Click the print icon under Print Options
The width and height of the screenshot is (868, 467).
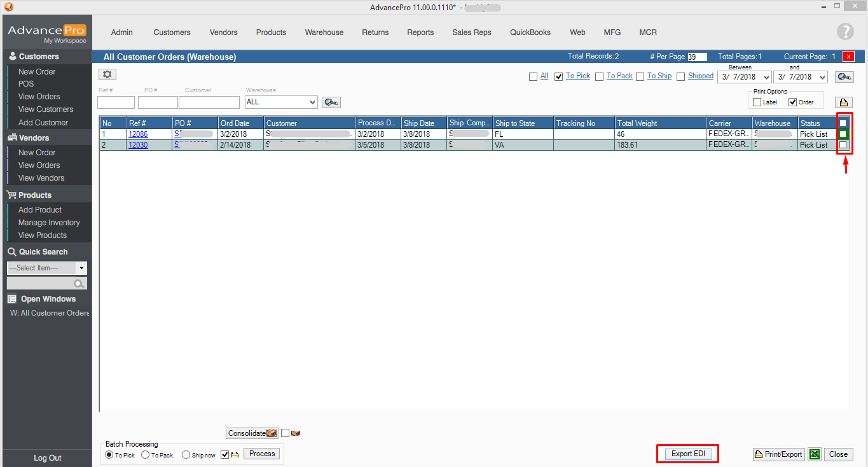tap(844, 102)
